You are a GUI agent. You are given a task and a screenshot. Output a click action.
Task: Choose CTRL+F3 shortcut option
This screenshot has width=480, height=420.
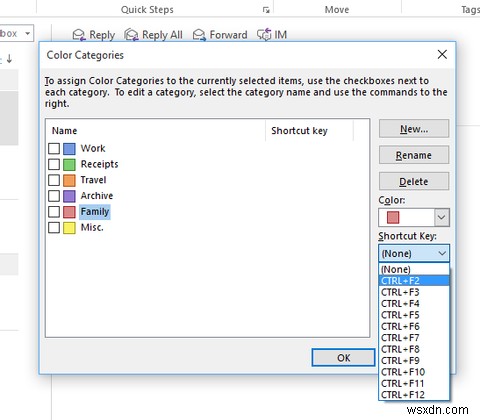tap(414, 292)
